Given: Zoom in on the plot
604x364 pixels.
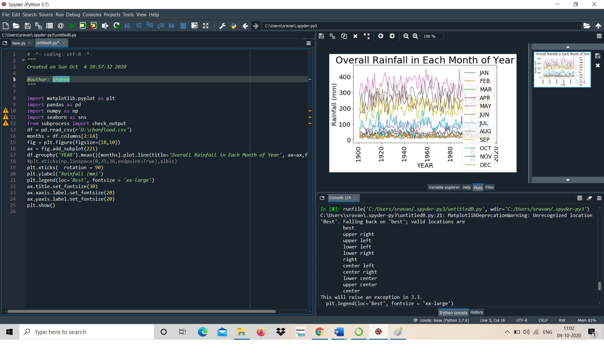Looking at the screenshot, I should point(415,36).
